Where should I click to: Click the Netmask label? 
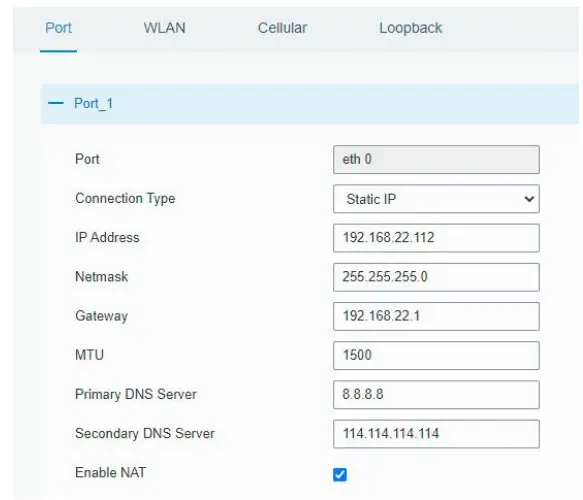[x=102, y=277]
